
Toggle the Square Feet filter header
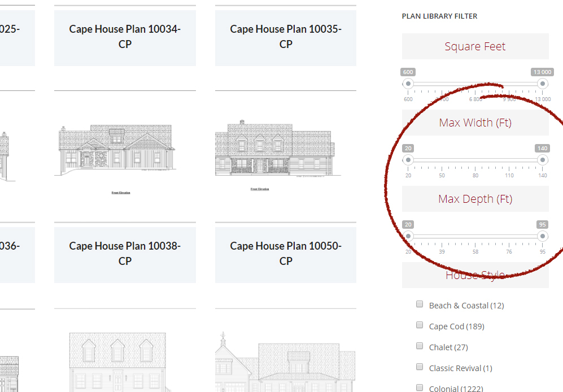[475, 46]
